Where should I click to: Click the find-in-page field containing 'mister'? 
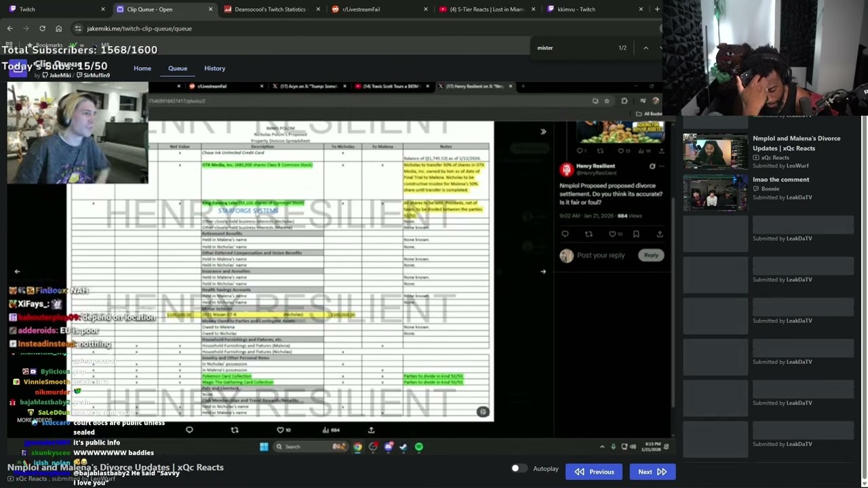coord(573,48)
